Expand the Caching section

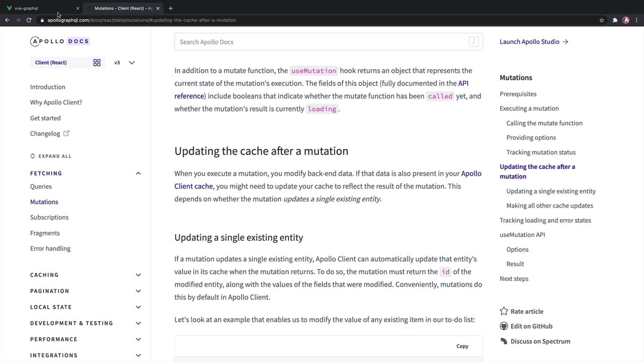[x=138, y=275]
